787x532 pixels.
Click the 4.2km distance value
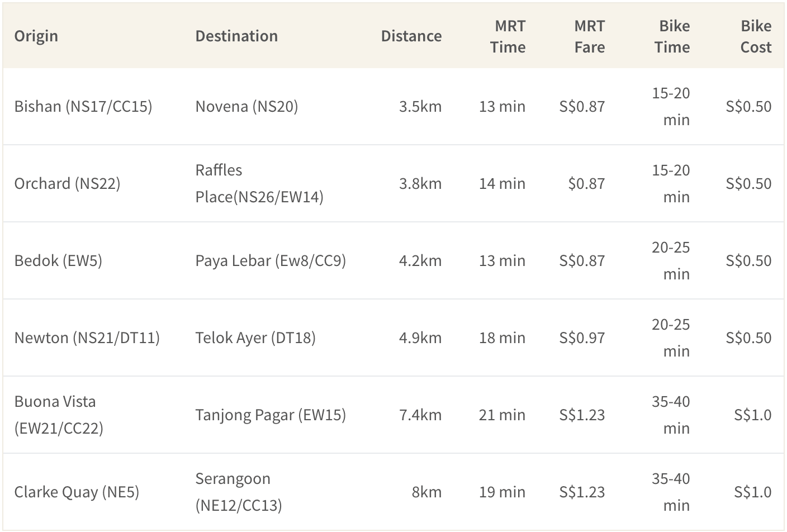(x=420, y=260)
